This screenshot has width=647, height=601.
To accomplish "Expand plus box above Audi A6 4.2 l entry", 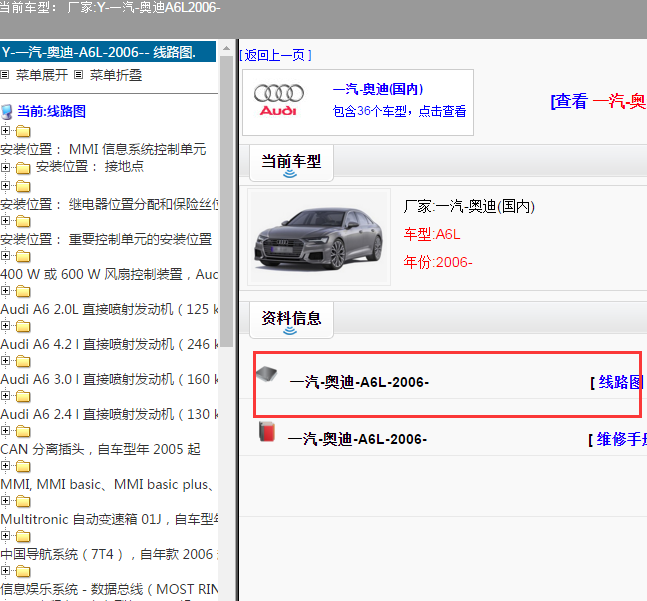I will pyautogui.click(x=5, y=326).
